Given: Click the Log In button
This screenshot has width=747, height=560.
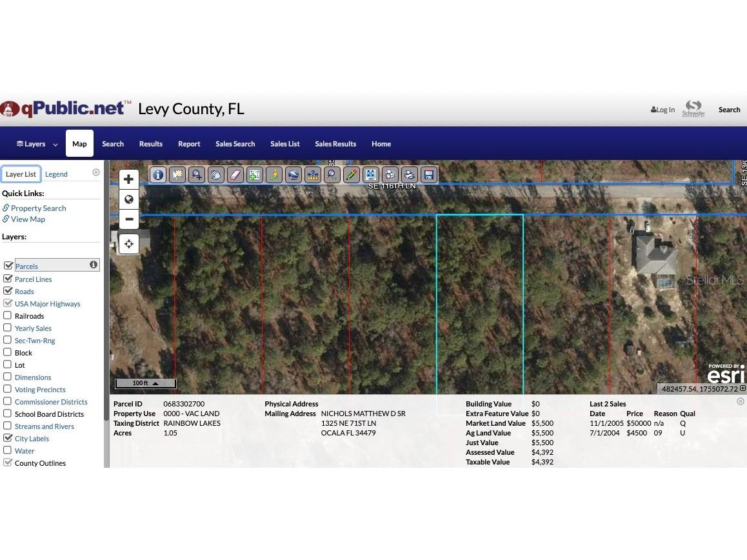Looking at the screenshot, I should (662, 109).
